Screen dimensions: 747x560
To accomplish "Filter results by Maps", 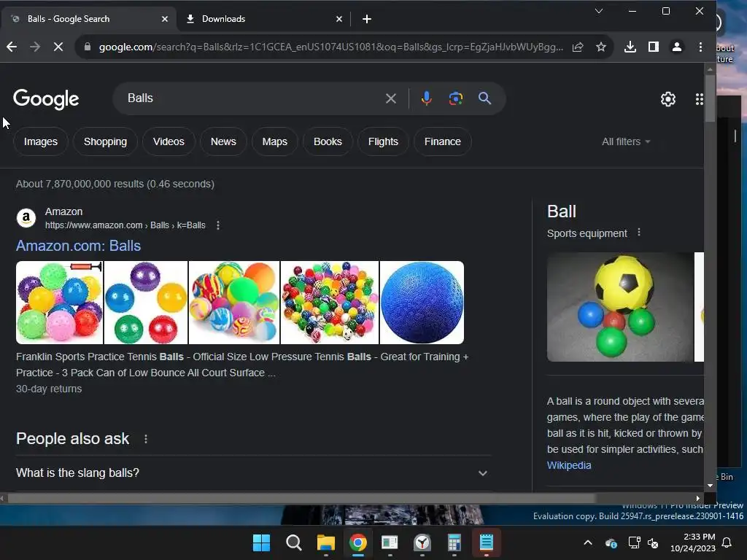I will click(x=275, y=141).
